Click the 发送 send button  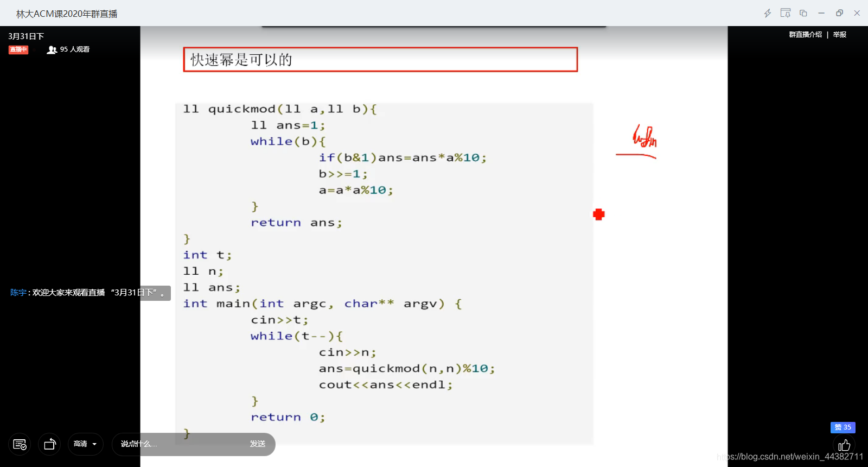click(x=258, y=444)
